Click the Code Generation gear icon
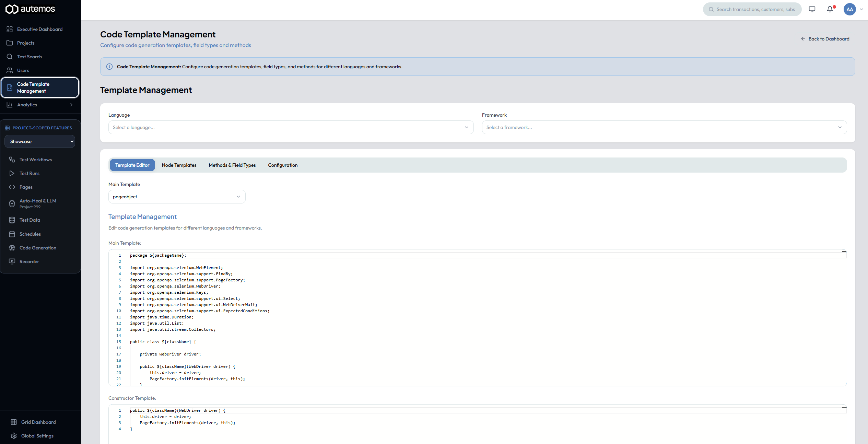The height and width of the screenshot is (444, 868). tap(12, 248)
